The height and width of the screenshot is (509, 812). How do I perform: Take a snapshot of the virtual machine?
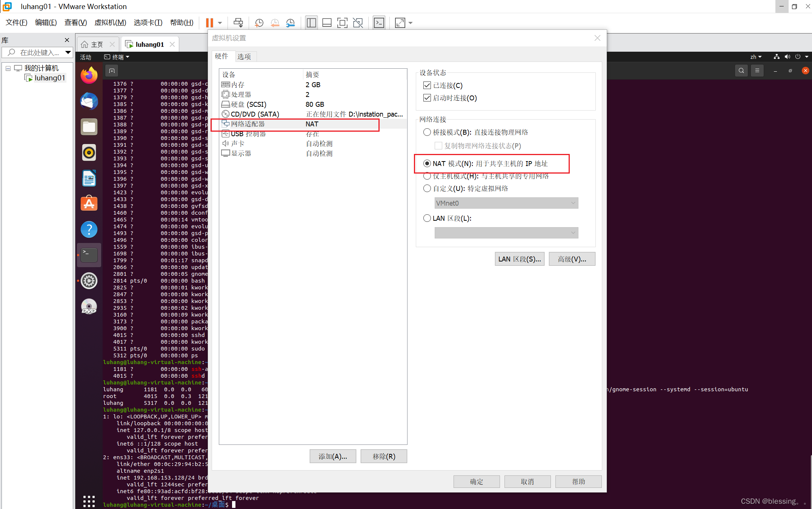click(x=259, y=23)
